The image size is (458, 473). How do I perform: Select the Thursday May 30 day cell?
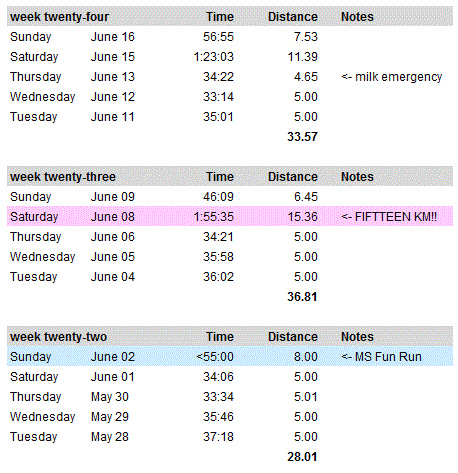point(36,397)
